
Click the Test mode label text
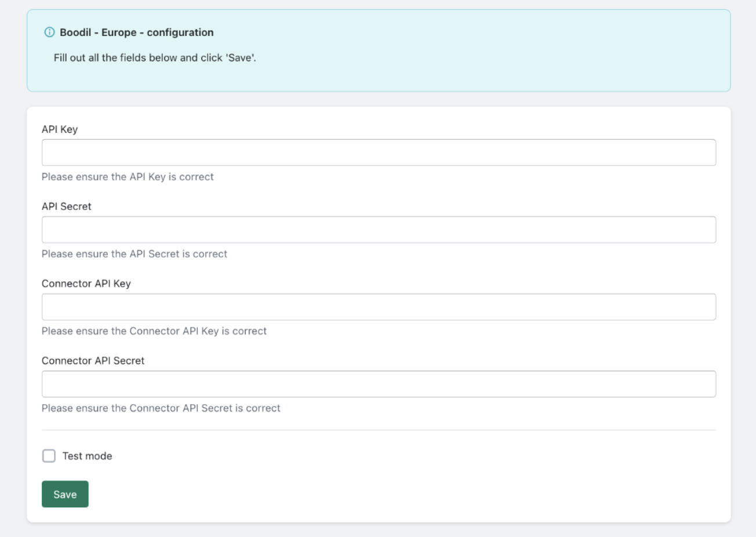click(x=87, y=456)
